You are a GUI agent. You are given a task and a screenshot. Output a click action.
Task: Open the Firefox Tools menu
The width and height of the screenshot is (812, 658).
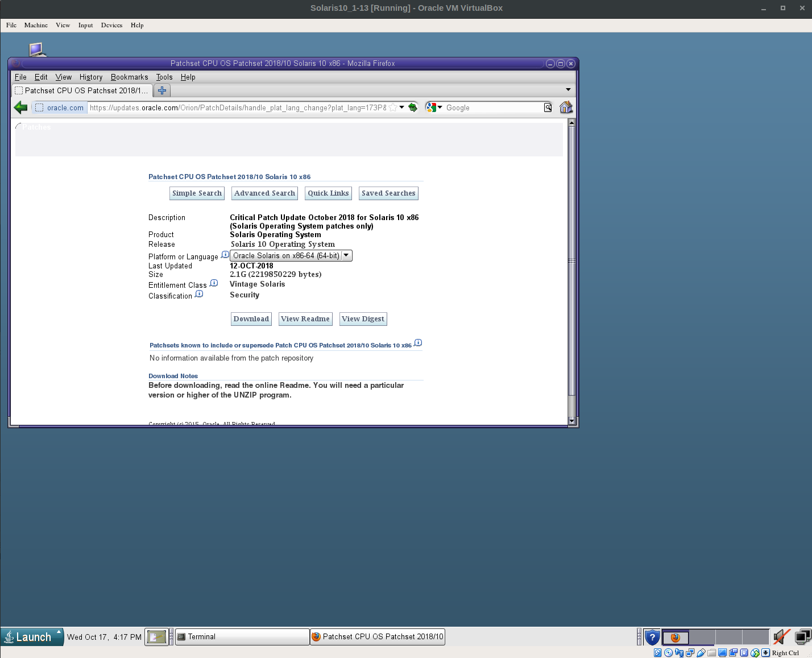point(164,77)
